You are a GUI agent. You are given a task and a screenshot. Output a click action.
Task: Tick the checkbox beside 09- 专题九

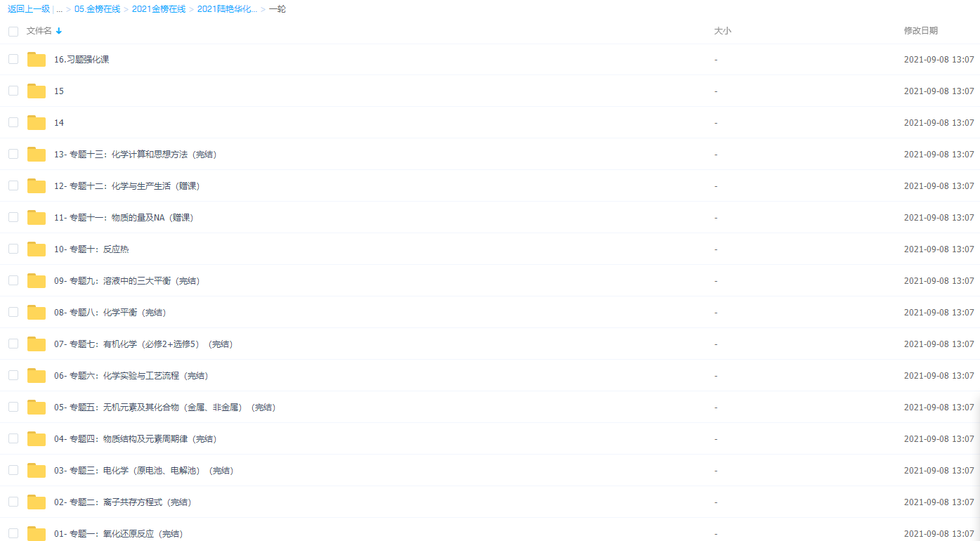(x=13, y=280)
